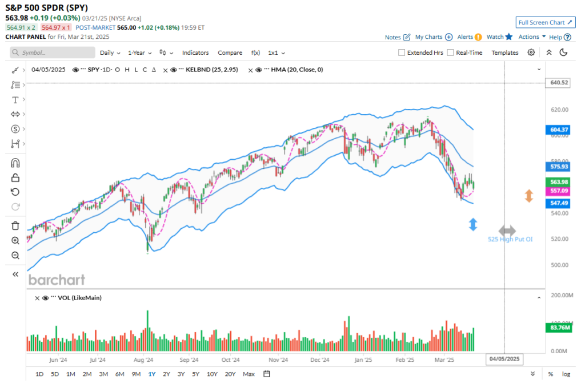This screenshot has width=585, height=392.
Task: Open the Daily frequency dropdown
Action: click(110, 52)
